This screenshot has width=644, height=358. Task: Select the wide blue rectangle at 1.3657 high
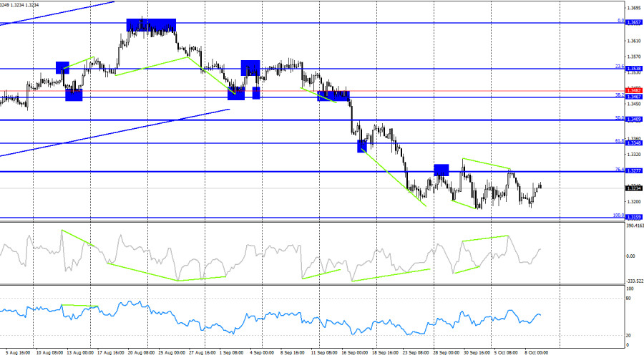coord(151,25)
